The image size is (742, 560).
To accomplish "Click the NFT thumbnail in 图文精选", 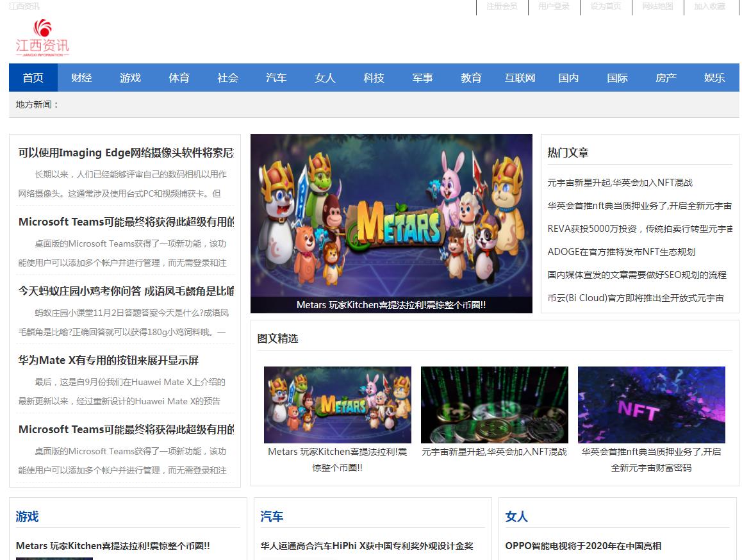I will 652,405.
